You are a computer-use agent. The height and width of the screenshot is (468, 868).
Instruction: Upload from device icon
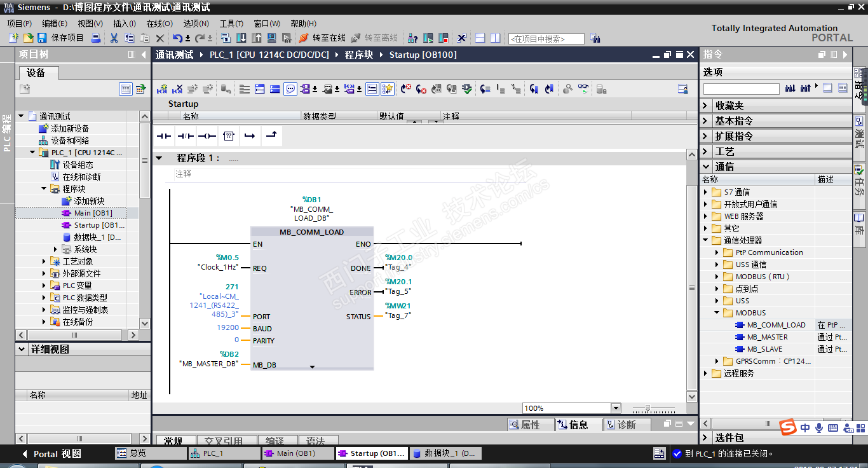tap(257, 38)
